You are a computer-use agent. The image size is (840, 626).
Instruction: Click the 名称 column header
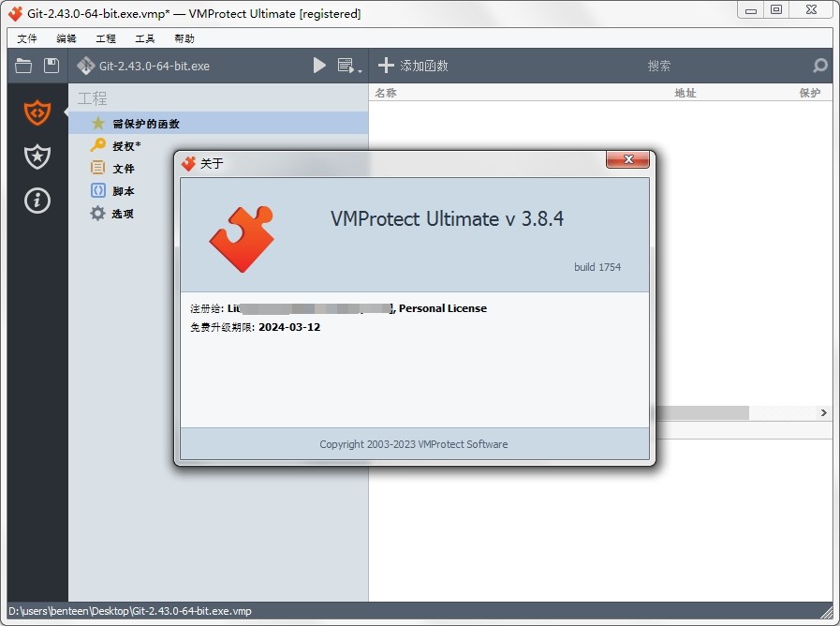pyautogui.click(x=386, y=93)
